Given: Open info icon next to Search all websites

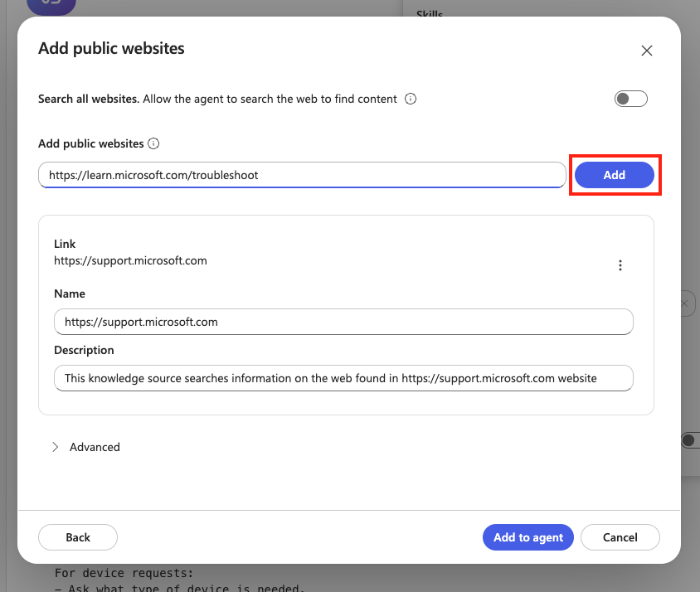Looking at the screenshot, I should click(x=411, y=99).
